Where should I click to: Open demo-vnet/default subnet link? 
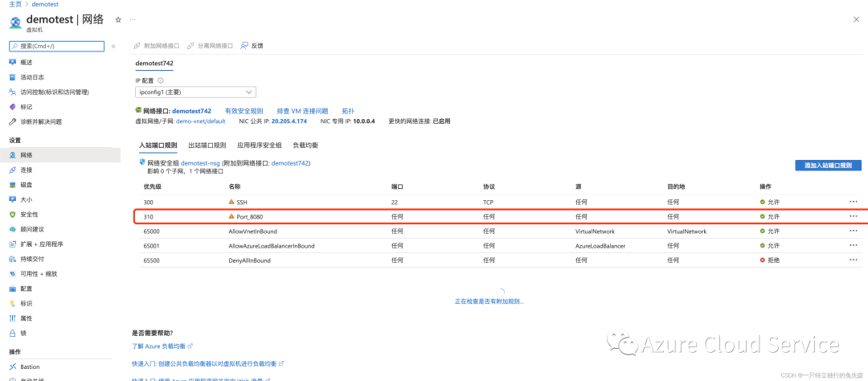(200, 121)
